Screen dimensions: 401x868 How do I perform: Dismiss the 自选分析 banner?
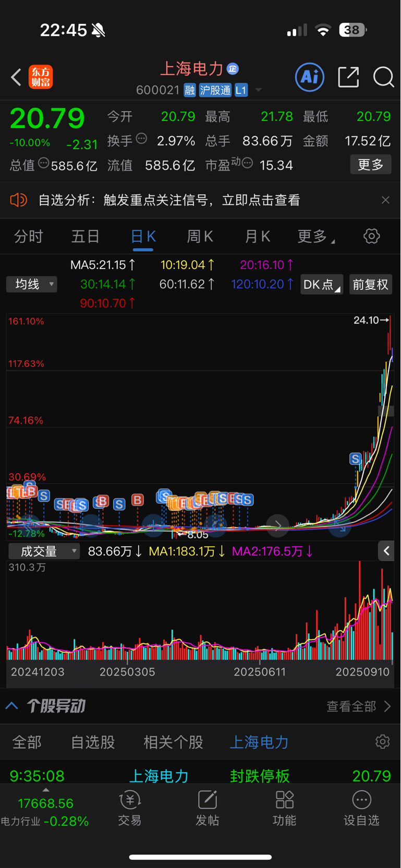(x=385, y=200)
